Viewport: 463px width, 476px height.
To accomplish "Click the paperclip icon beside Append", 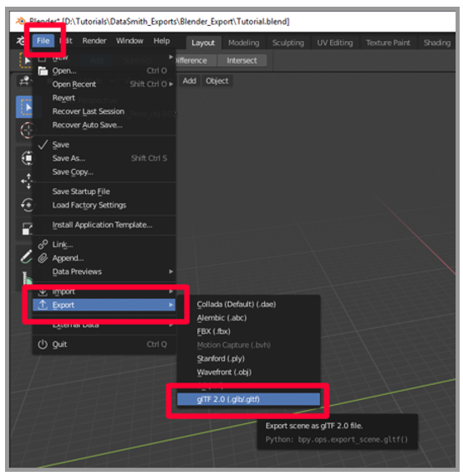I will [x=43, y=258].
